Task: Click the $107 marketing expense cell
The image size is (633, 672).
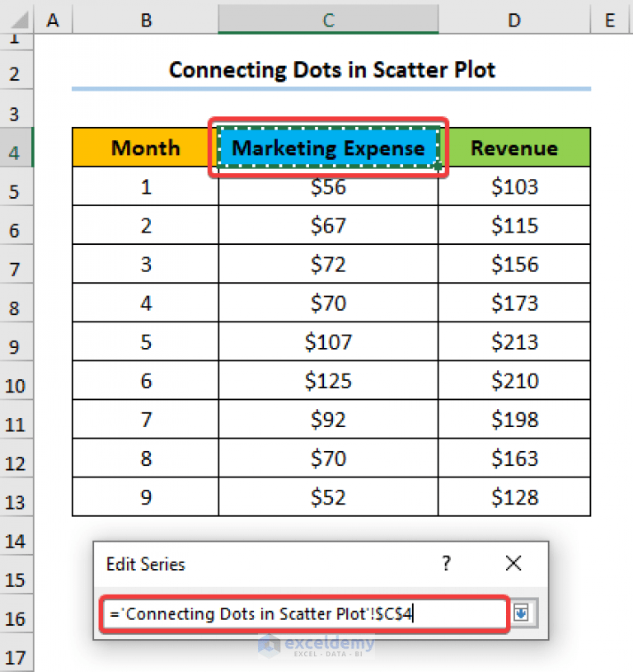Action: tap(329, 341)
